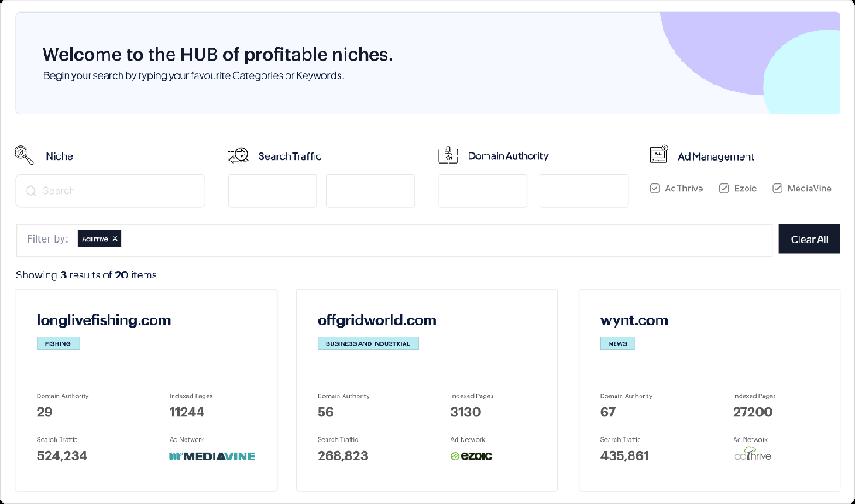
Task: Select the FISHING category tag
Action: tap(57, 343)
